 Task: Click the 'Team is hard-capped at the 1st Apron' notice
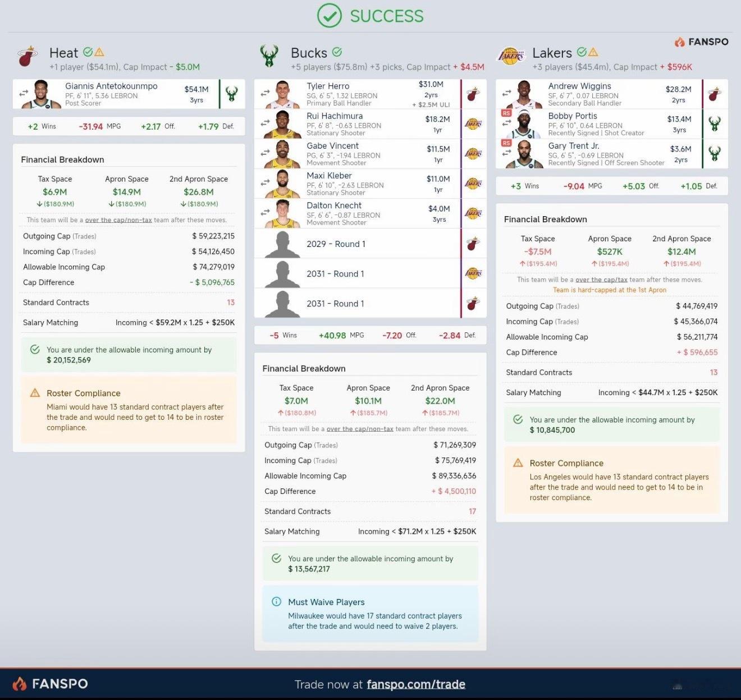point(610,290)
